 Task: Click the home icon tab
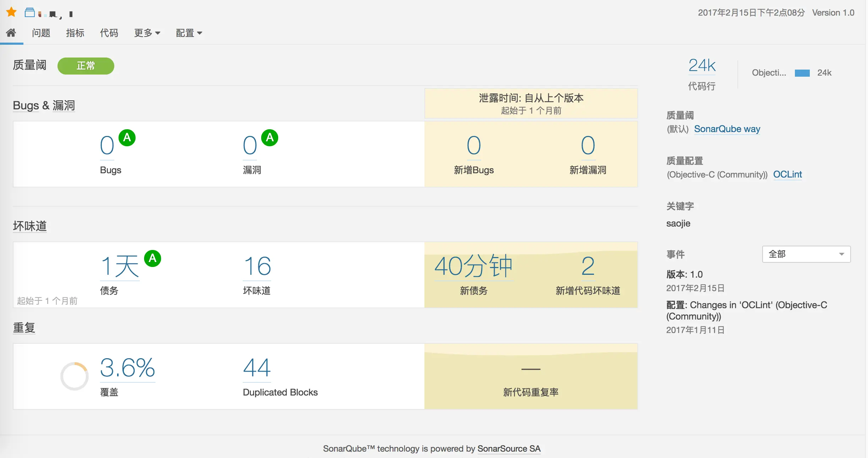(11, 33)
